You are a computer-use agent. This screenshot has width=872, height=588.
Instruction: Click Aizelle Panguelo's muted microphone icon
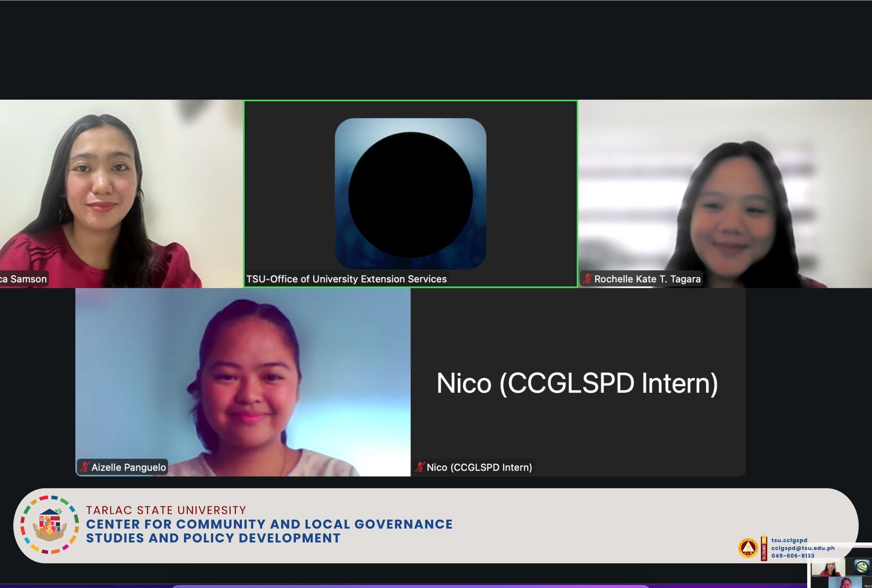(85, 467)
